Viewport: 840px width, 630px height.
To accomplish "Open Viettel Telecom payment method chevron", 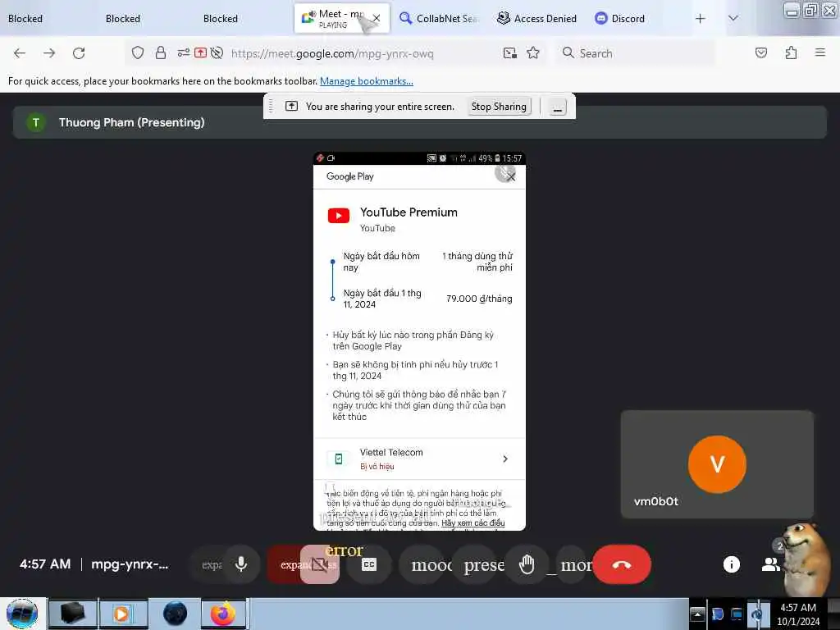I will [x=505, y=459].
